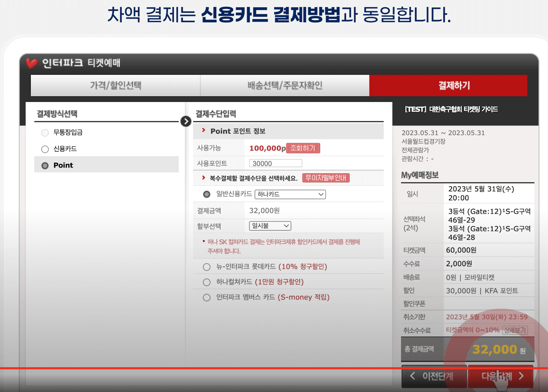Click the 상세보기 cancellation fee link

(514, 330)
